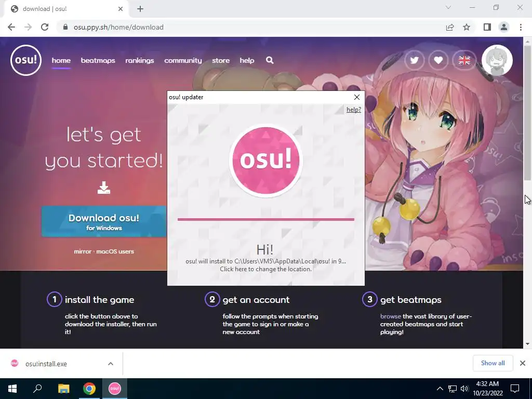Select osu! installer in taskbar
Screen dimensions: 532x399
(x=115, y=389)
